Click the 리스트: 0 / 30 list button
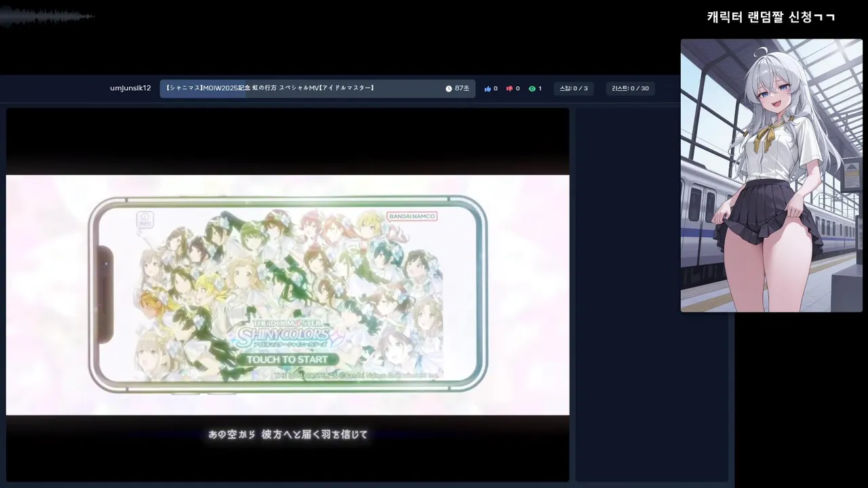The height and width of the screenshot is (488, 868). (630, 89)
